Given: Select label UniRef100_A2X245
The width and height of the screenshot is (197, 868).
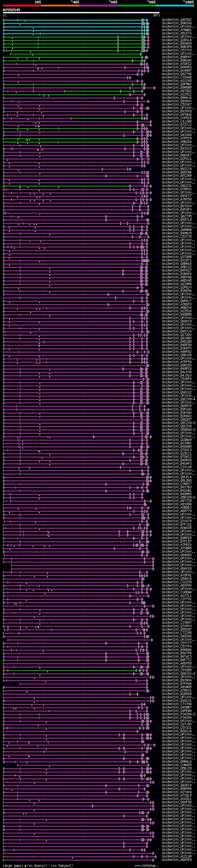Looking at the screenshot, I should (177, 81).
